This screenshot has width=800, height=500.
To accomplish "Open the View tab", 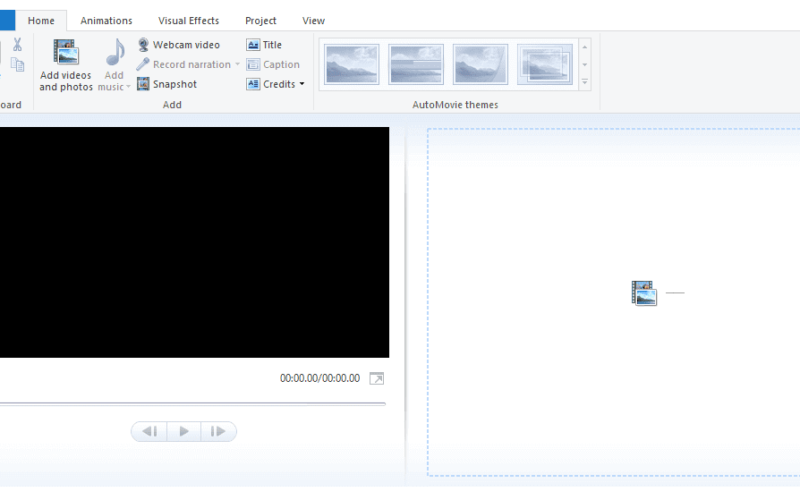I will (x=313, y=20).
